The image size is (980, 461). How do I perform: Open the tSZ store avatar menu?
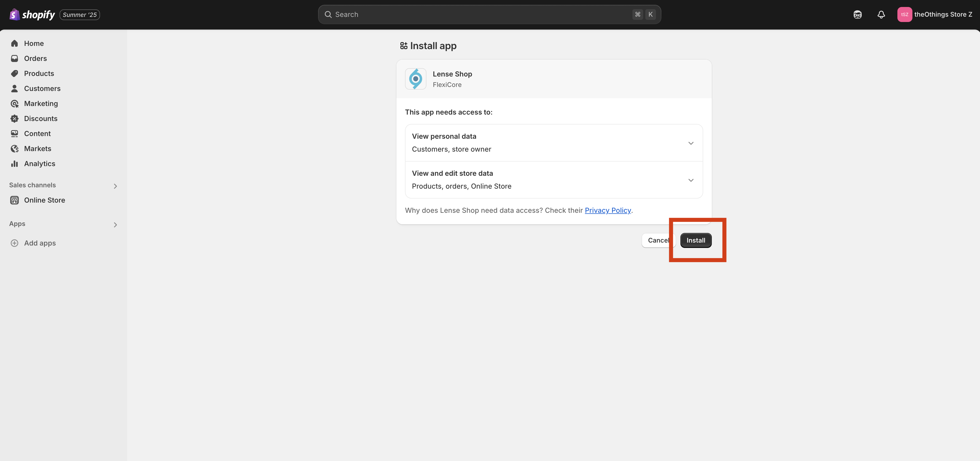(904, 14)
